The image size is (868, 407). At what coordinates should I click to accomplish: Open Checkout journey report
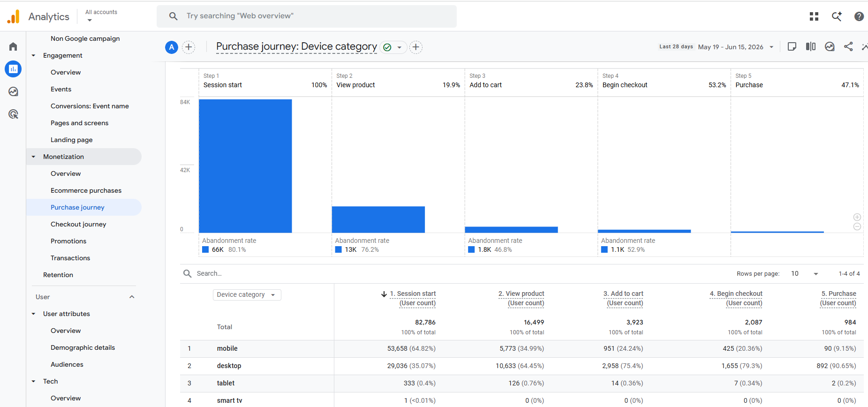point(78,224)
